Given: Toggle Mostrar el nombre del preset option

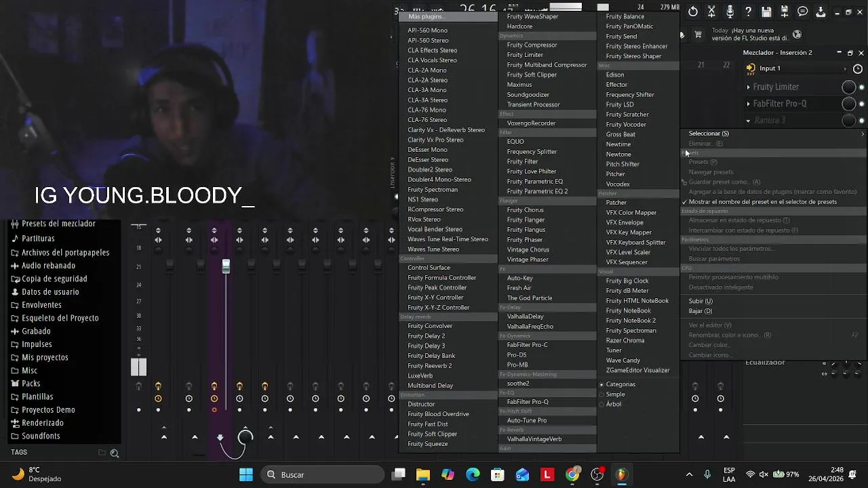Looking at the screenshot, I should (x=762, y=202).
